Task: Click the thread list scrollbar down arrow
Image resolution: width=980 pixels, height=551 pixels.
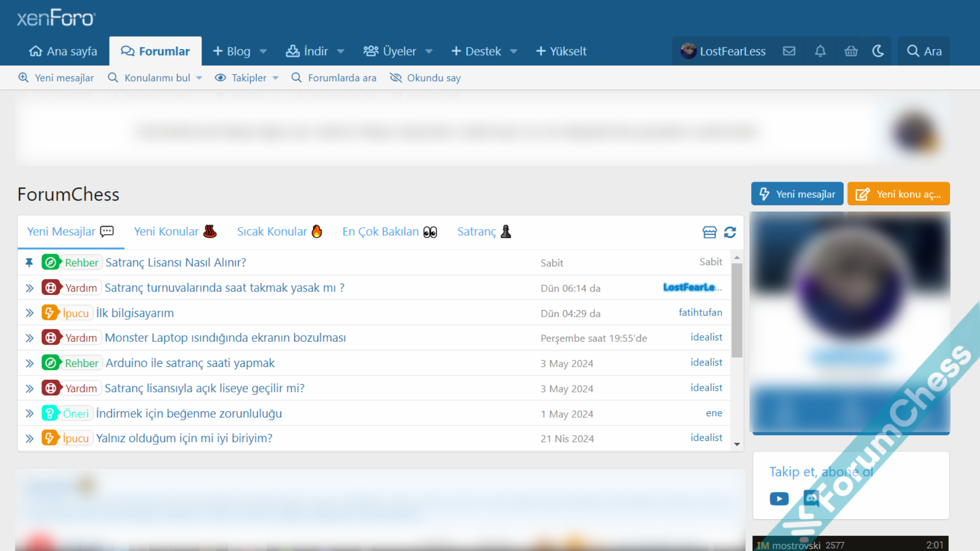Action: tap(737, 444)
